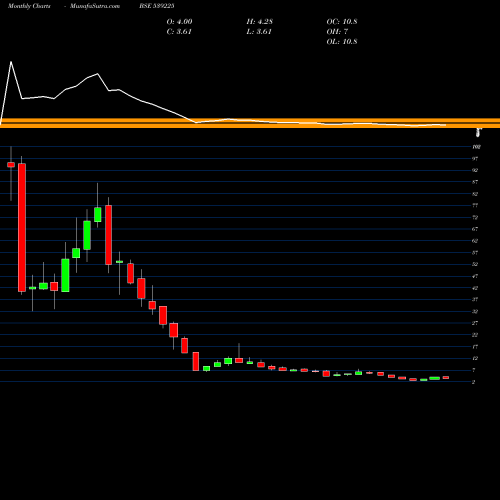
Task: Click the price axis label 47
Action: click(x=475, y=276)
